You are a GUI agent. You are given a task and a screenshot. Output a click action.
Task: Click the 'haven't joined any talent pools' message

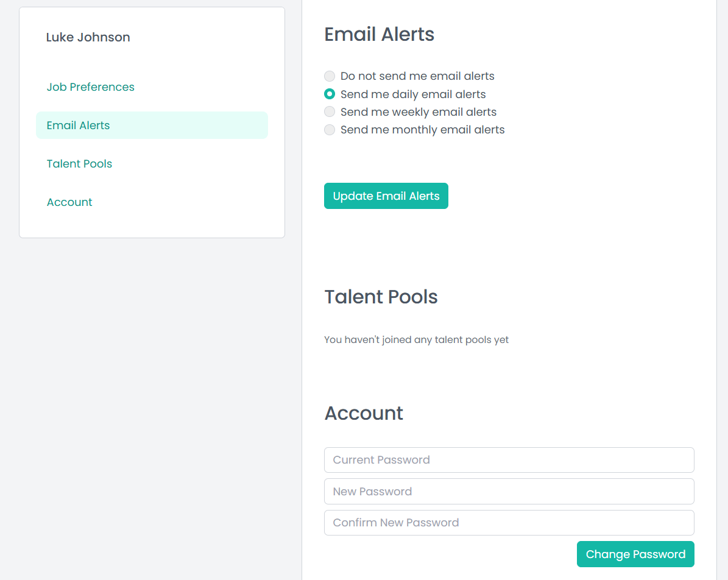(x=416, y=340)
